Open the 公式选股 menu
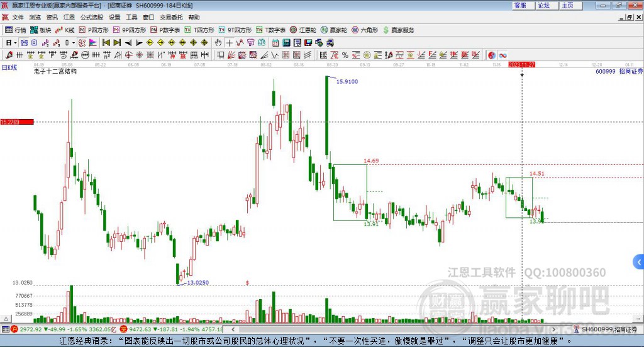The image size is (644, 347). [92, 17]
